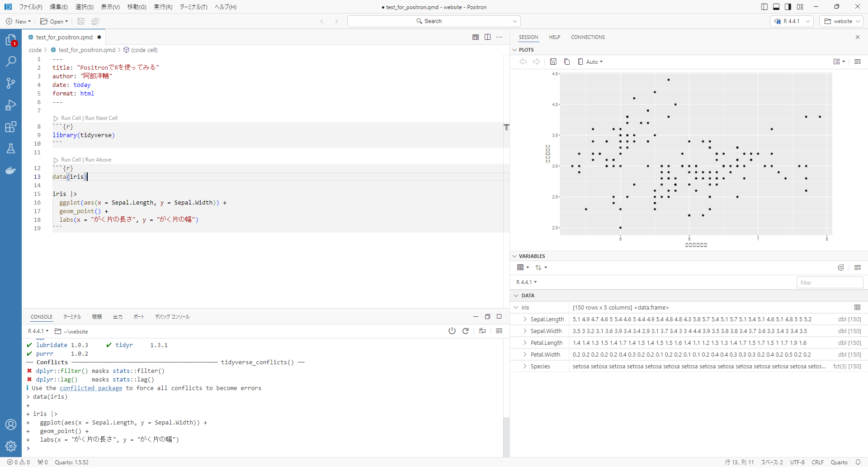The image size is (868, 467).
Task: Open the ターミナル(T) menu
Action: tap(193, 7)
